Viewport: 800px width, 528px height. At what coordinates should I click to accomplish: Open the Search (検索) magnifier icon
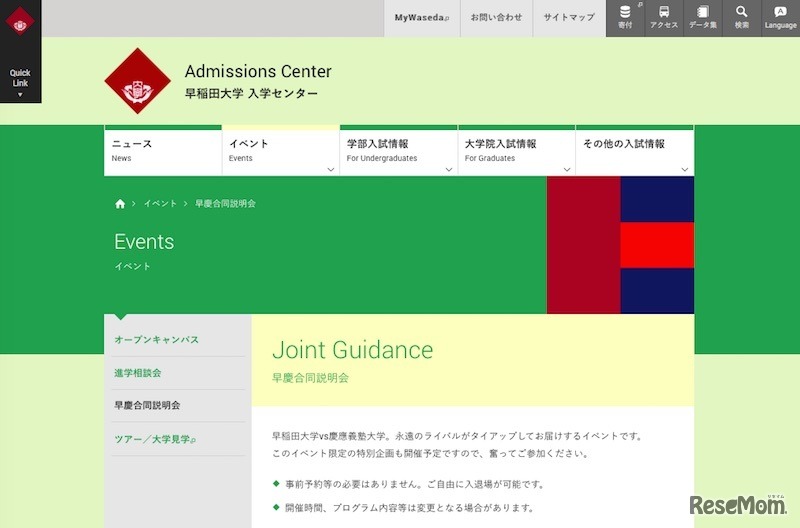(741, 17)
